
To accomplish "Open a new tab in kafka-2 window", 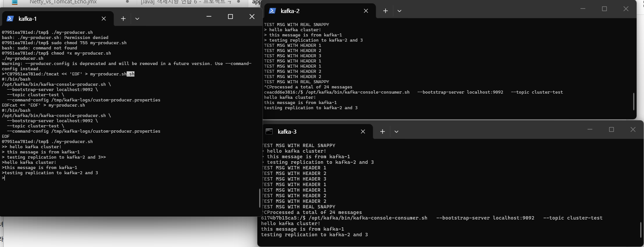I will coord(386,11).
